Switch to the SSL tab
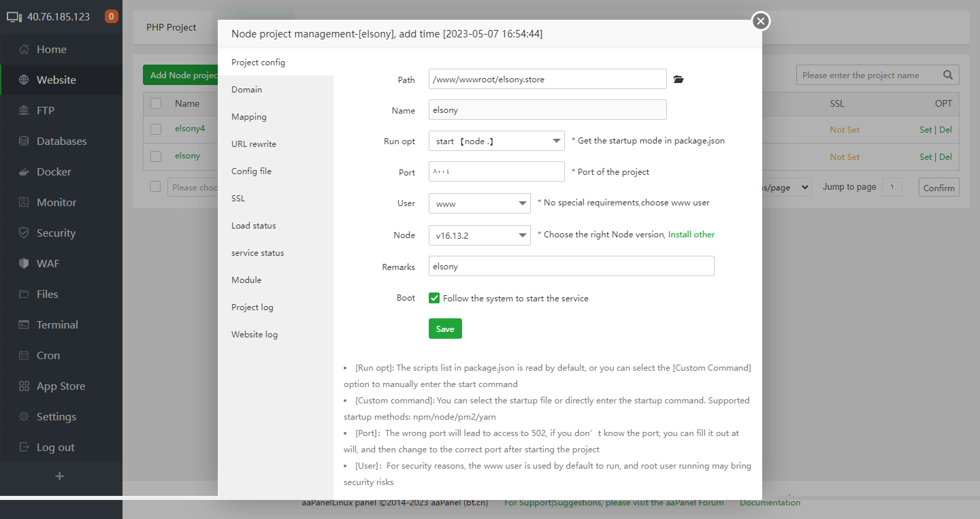980x519 pixels. point(238,199)
